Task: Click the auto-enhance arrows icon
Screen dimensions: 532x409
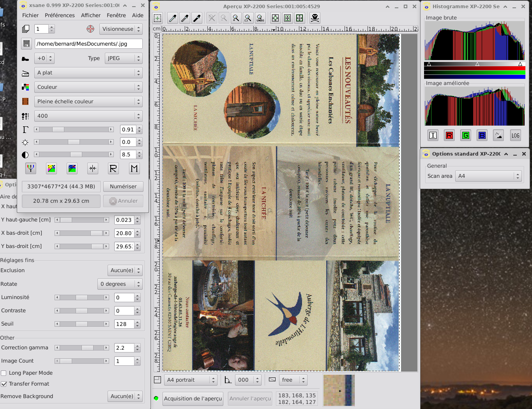Action: [x=93, y=168]
